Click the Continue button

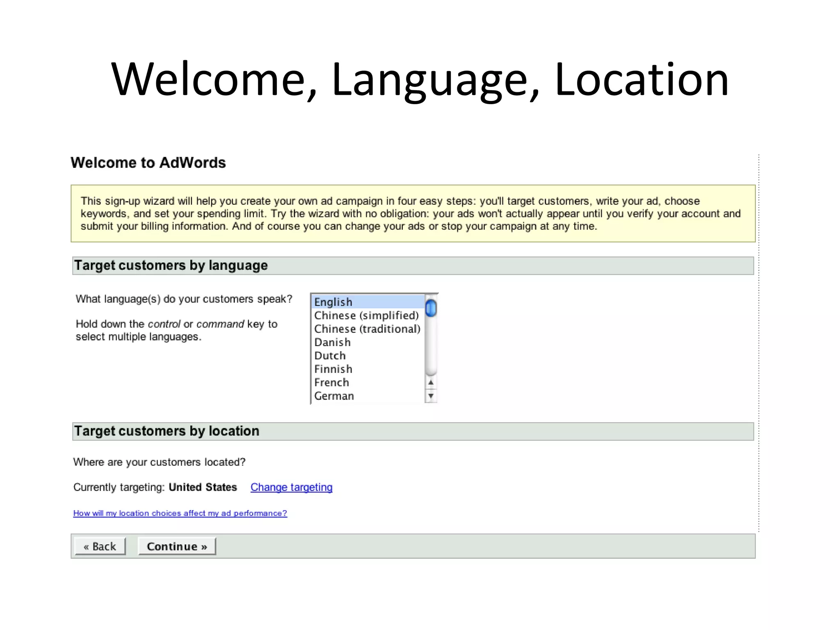(x=177, y=546)
